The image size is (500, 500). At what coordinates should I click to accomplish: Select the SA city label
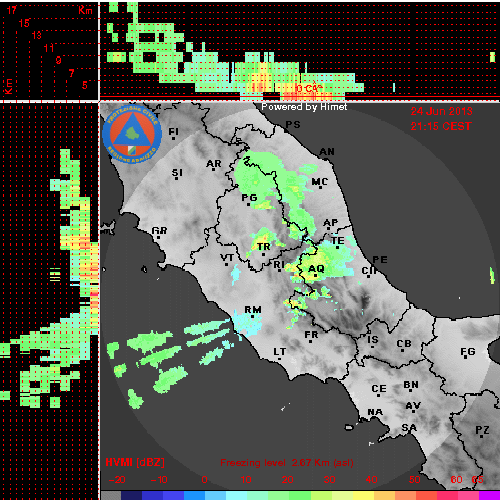(x=409, y=428)
